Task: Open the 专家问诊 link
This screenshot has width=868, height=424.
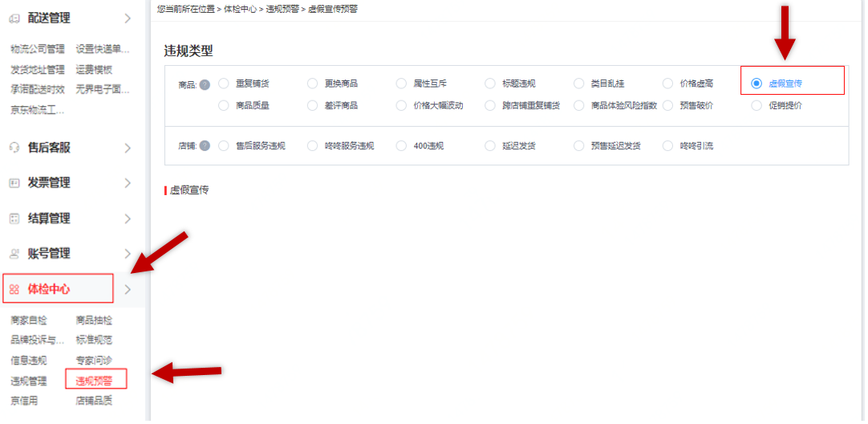Action: pyautogui.click(x=94, y=361)
